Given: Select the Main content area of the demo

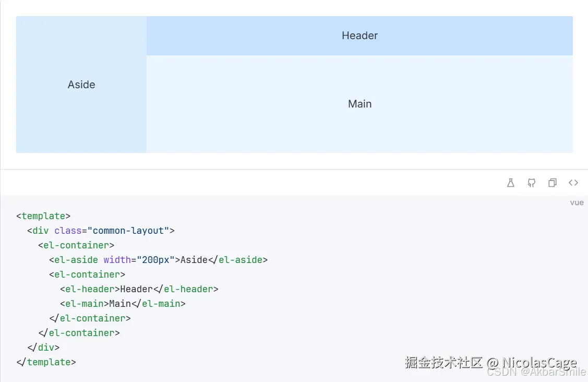Looking at the screenshot, I should pos(359,104).
